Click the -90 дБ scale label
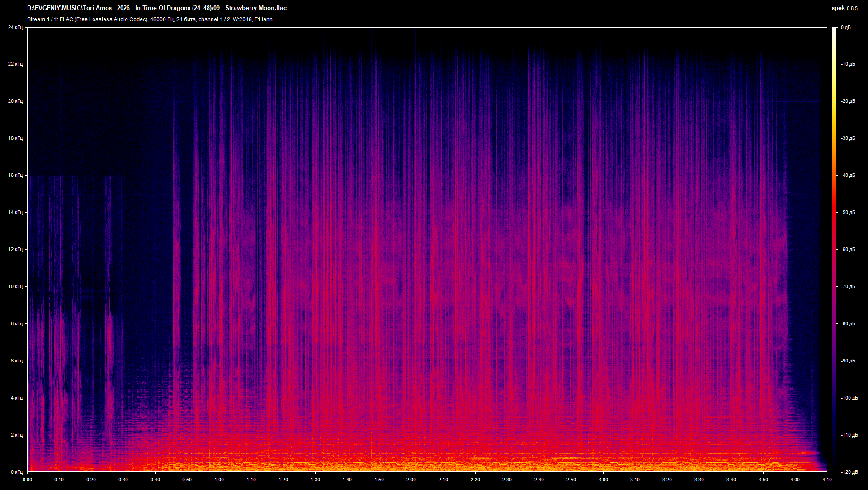868x490 pixels. click(848, 361)
